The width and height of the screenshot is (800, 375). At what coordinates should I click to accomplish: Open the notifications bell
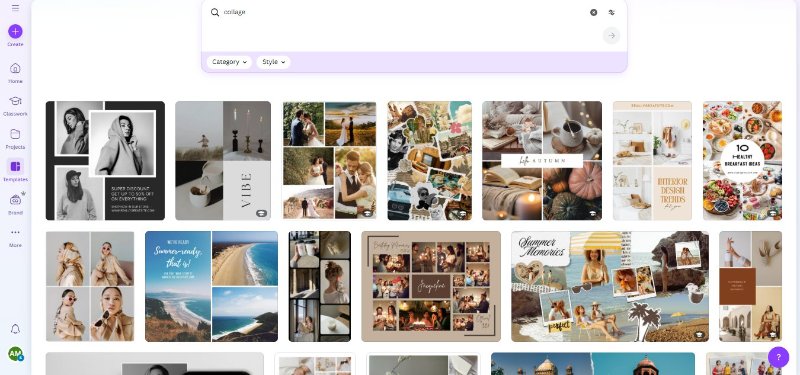pyautogui.click(x=15, y=329)
